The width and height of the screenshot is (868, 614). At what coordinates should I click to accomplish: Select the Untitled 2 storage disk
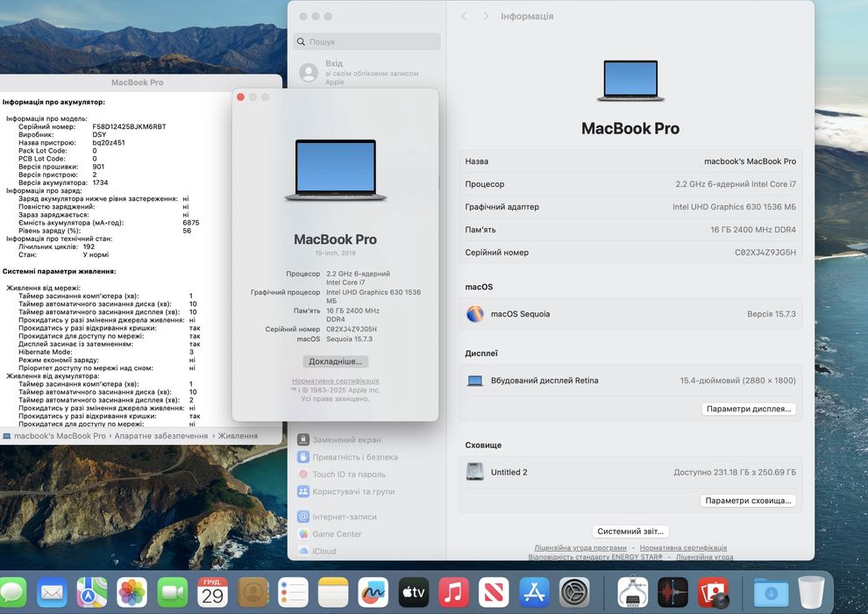coord(630,472)
